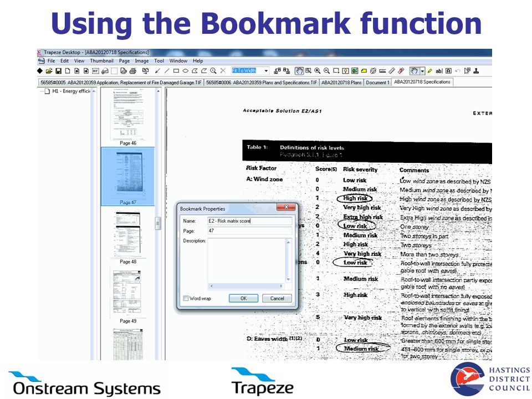Save the document with the floppy disk icon
Viewport: 532px width, 399px height.
(58, 71)
